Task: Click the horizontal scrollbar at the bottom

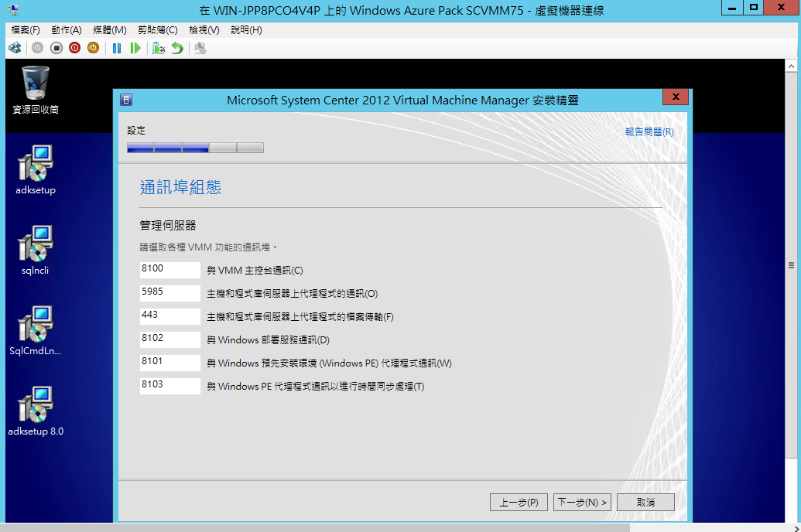Action: pyautogui.click(x=315, y=527)
